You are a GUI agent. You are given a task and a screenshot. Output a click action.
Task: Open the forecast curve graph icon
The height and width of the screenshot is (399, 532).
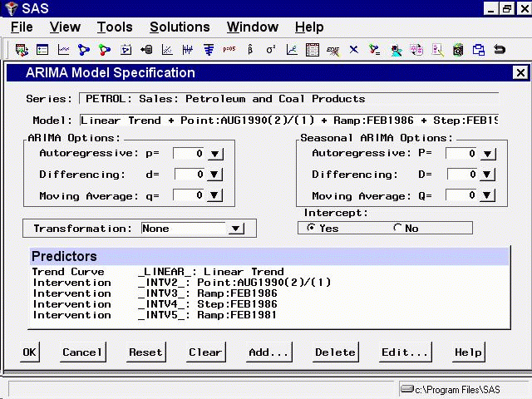(292, 50)
